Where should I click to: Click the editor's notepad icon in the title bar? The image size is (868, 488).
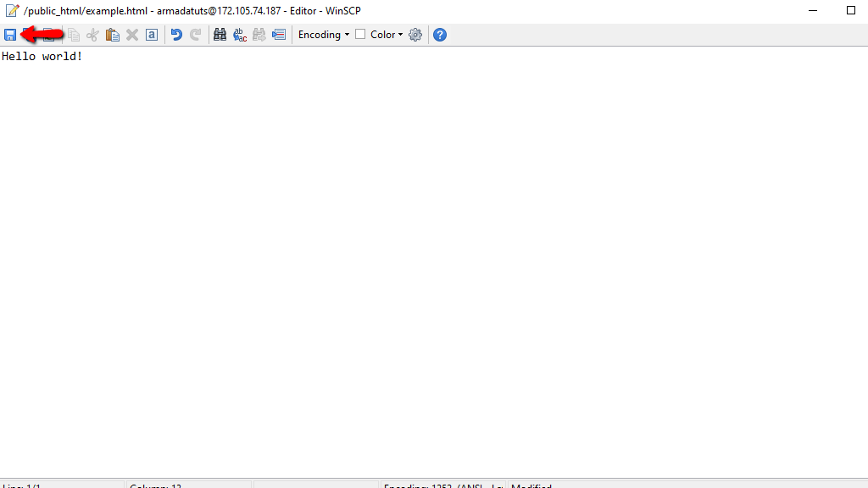point(12,10)
